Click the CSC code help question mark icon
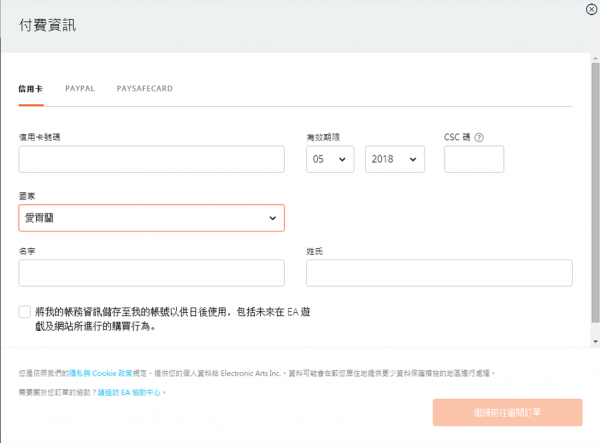This screenshot has height=443, width=600. [480, 137]
